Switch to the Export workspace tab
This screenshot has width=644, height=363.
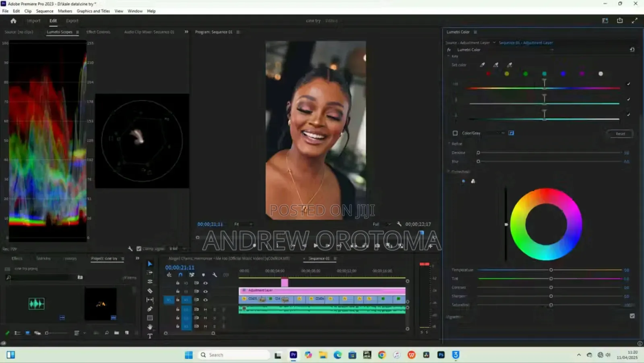[72, 21]
